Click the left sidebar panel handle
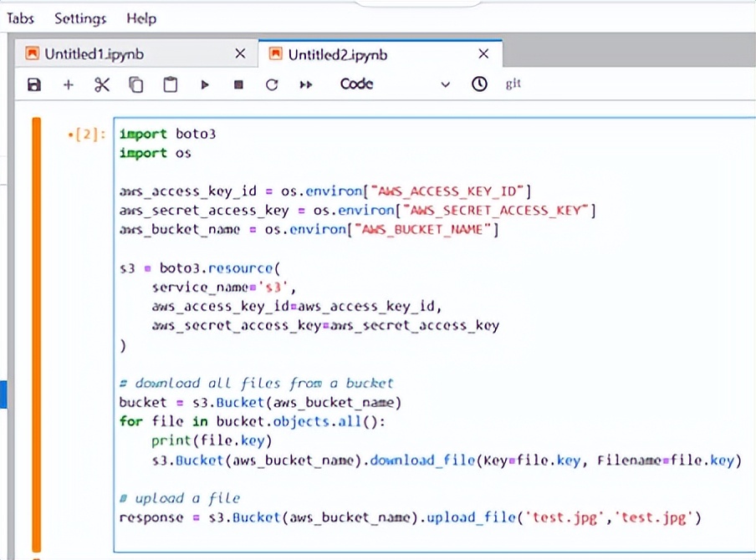The image size is (756, 560). 3,393
